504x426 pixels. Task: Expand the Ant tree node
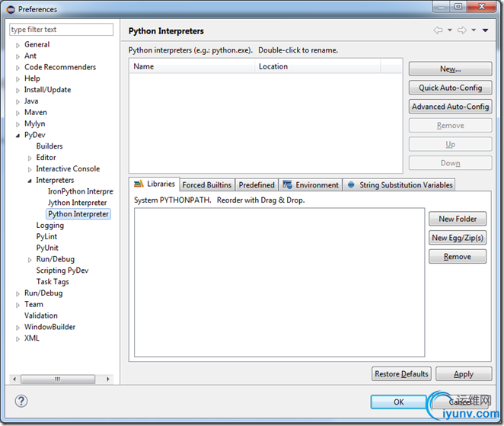tap(18, 56)
